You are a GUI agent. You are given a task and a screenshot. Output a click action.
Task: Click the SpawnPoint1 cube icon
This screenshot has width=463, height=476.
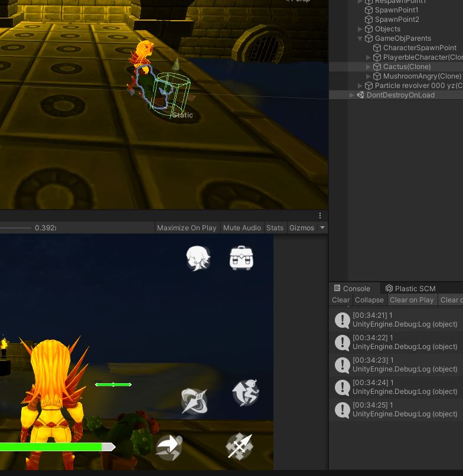click(369, 10)
